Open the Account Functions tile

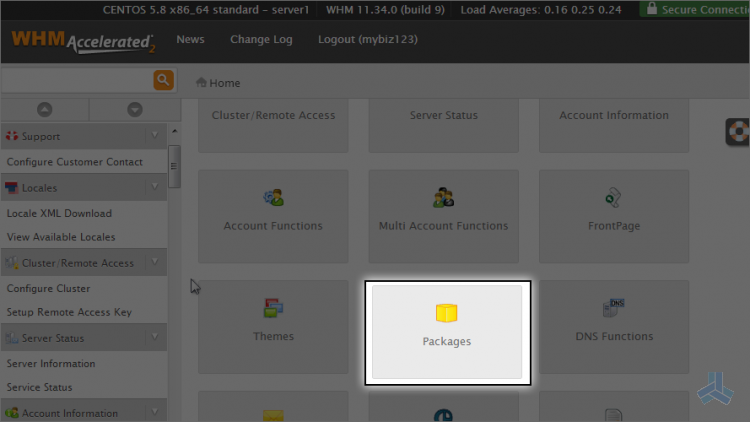273,216
